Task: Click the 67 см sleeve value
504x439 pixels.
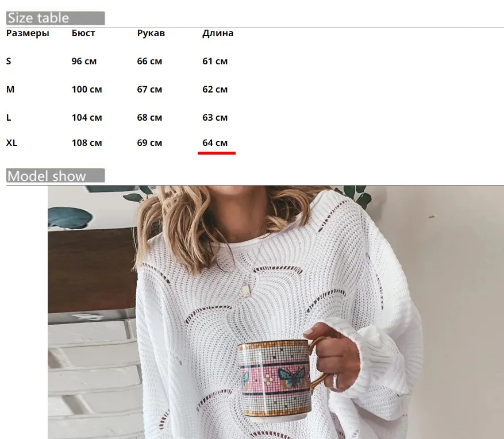Action: tap(149, 89)
